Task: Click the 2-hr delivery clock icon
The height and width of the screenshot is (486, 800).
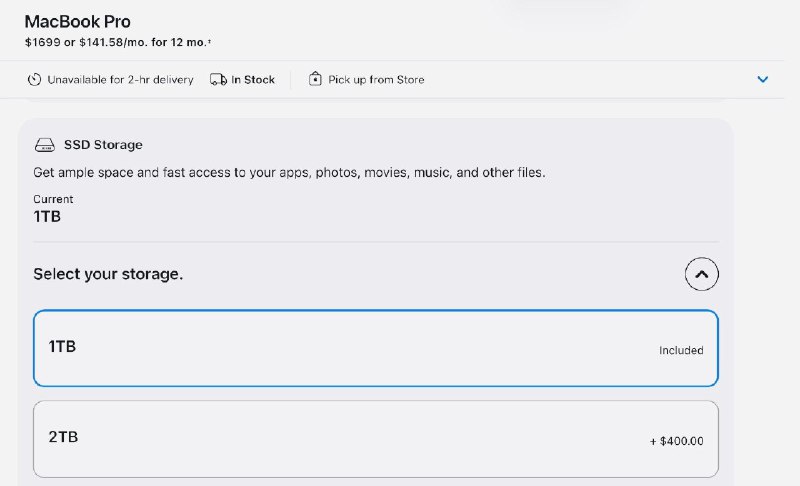Action: click(34, 80)
